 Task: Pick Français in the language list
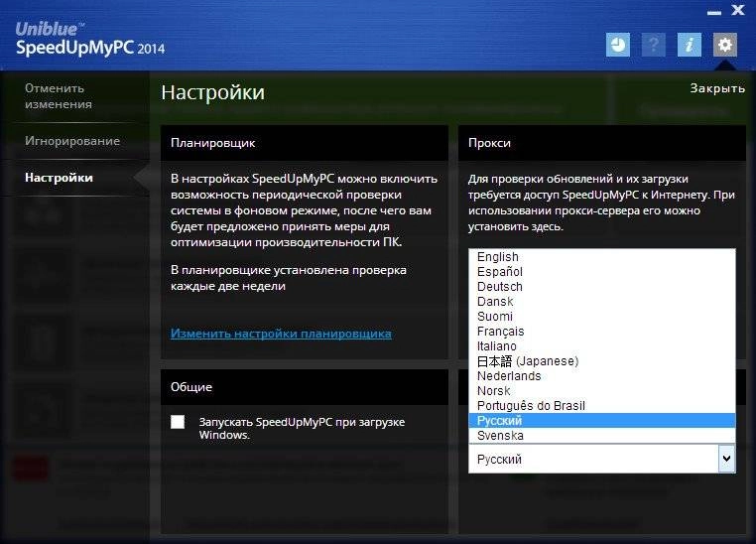601,332
